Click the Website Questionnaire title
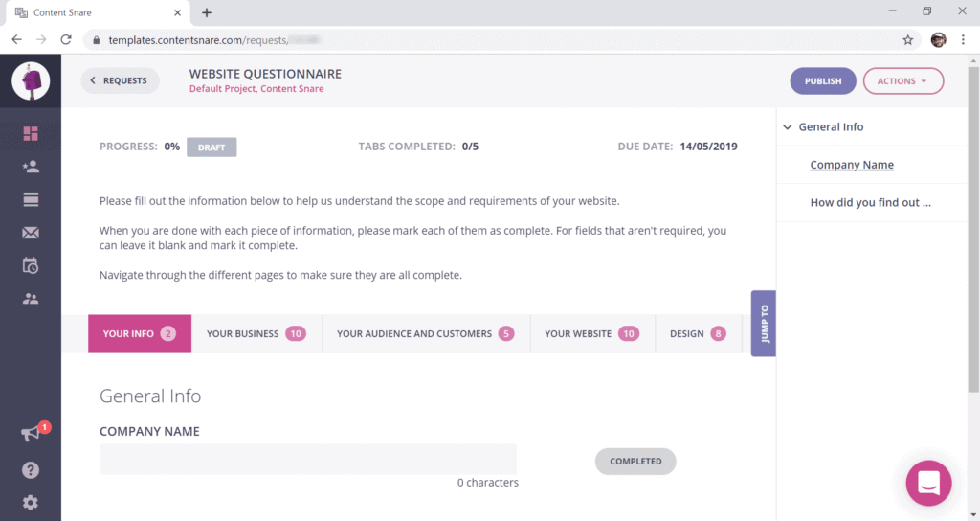This screenshot has width=980, height=521. (x=265, y=74)
